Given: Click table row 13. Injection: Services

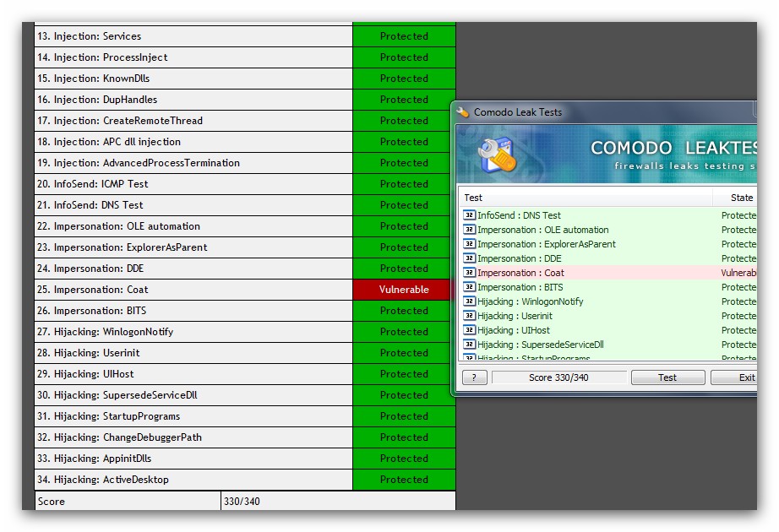Looking at the screenshot, I should [245, 36].
